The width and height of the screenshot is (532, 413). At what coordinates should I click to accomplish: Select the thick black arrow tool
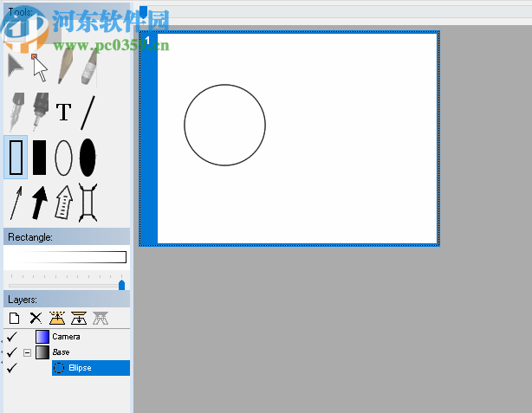(39, 203)
